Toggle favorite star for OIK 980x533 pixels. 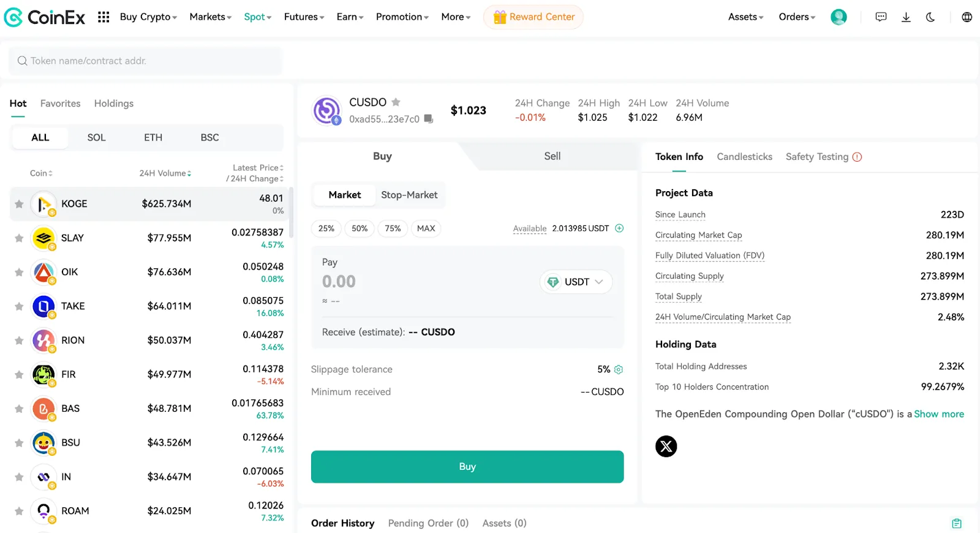coord(19,272)
